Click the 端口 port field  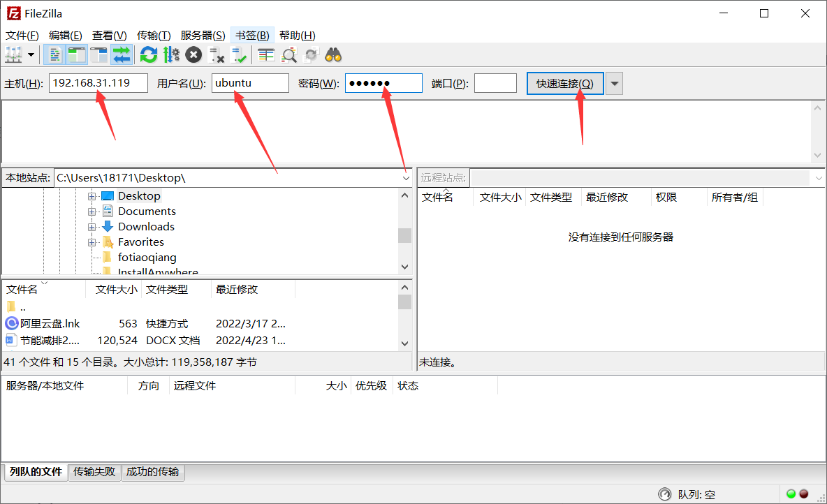point(495,83)
